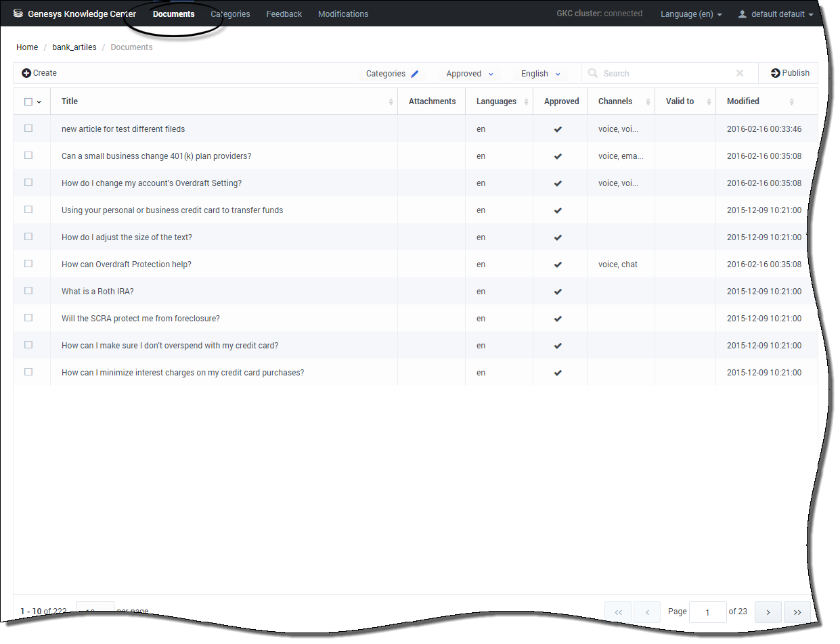Screen dimensions: 840x644
Task: Select the 'new article for test' row checkbox
Action: click(x=28, y=129)
